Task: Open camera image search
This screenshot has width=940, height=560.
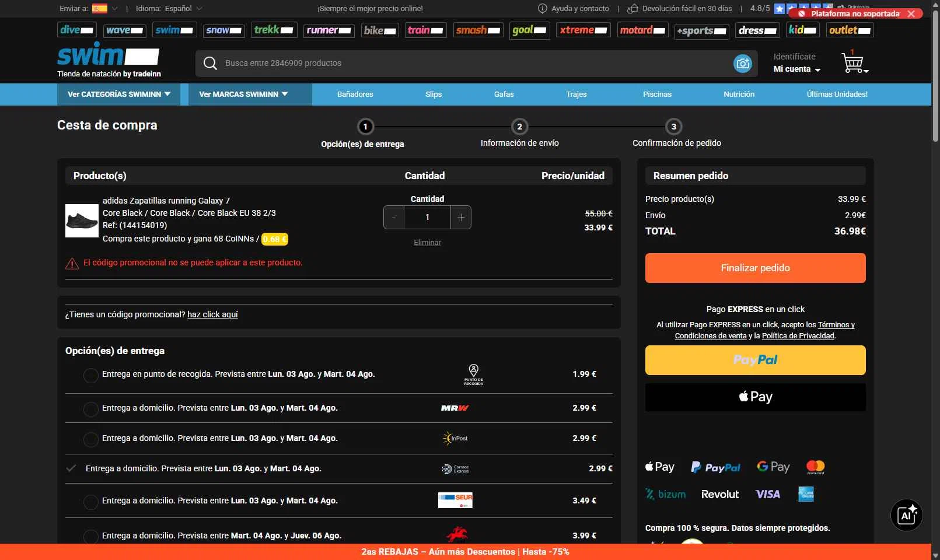Action: (743, 63)
